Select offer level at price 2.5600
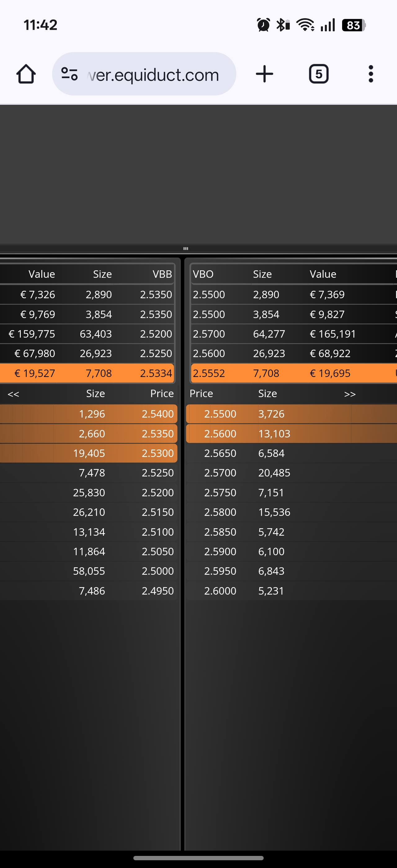Viewport: 397px width, 868px height. (292, 433)
